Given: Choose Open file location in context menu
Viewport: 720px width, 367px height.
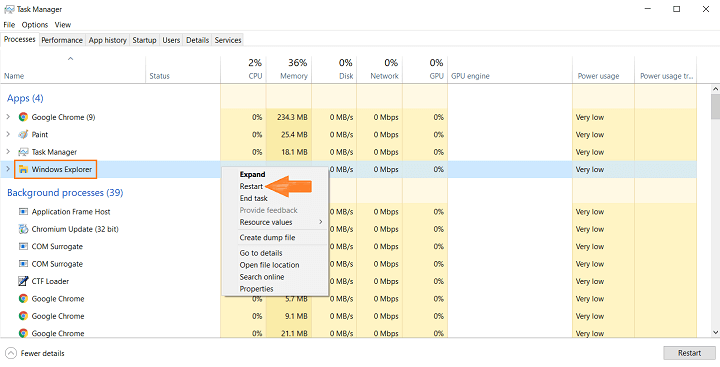Looking at the screenshot, I should tap(269, 265).
